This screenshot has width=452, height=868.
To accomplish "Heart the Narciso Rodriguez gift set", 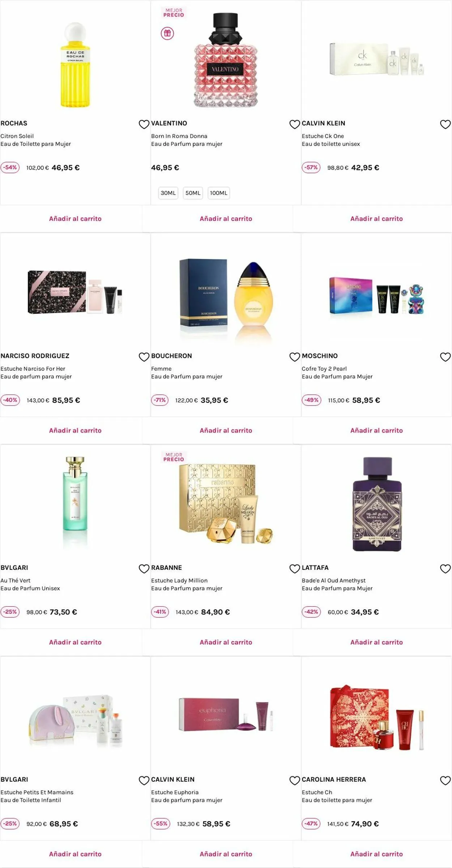I will [x=144, y=357].
